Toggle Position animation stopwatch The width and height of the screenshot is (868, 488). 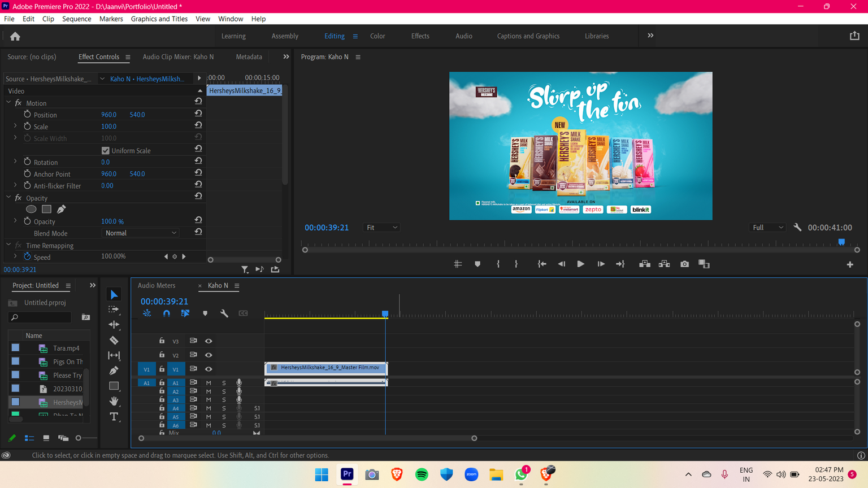[27, 114]
